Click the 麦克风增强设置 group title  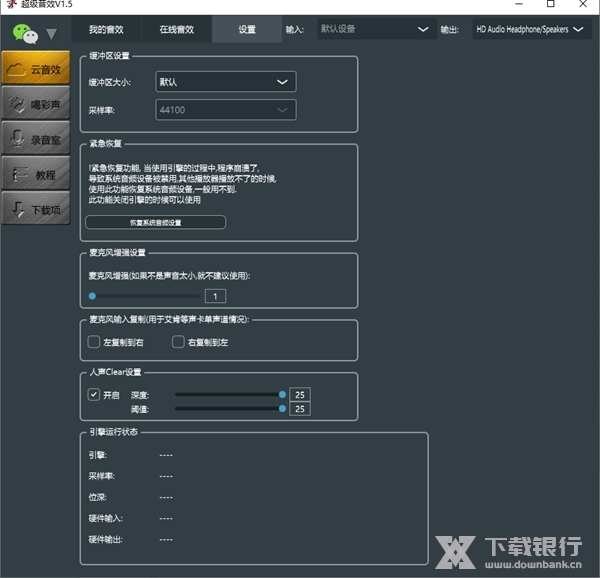point(117,252)
